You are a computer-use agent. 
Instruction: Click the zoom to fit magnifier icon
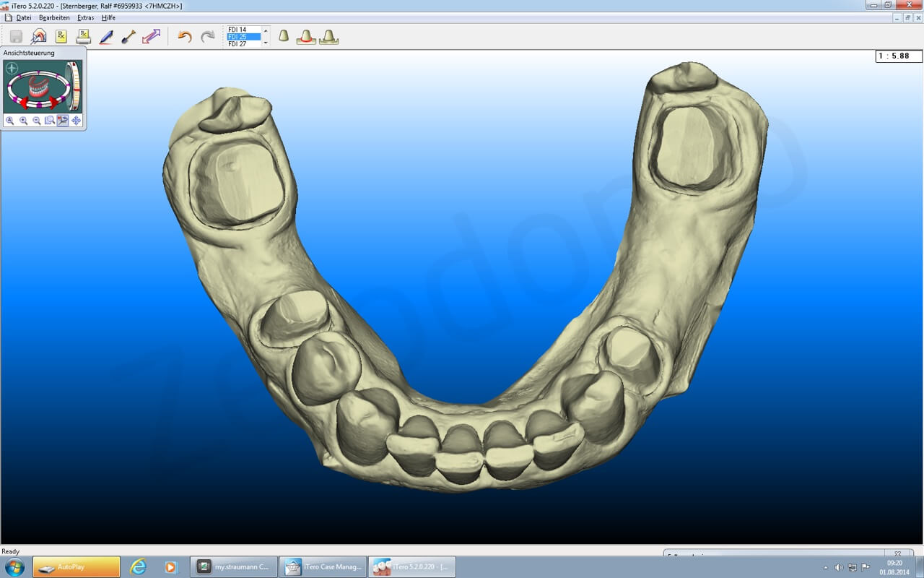[10, 121]
